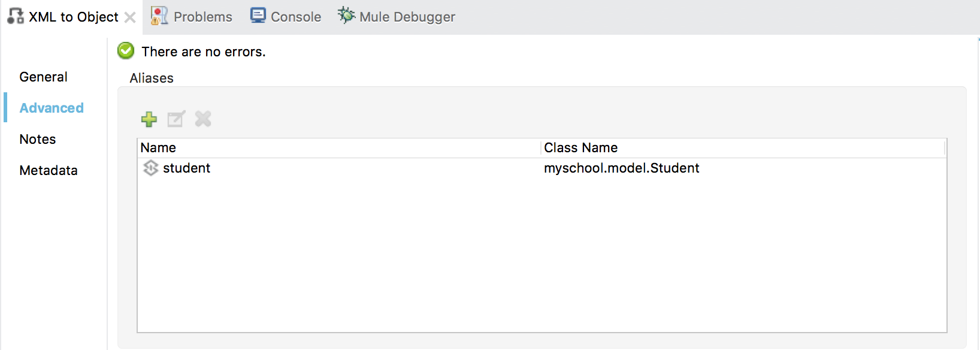Open the General section
This screenshot has height=350, width=980.
coord(43,77)
